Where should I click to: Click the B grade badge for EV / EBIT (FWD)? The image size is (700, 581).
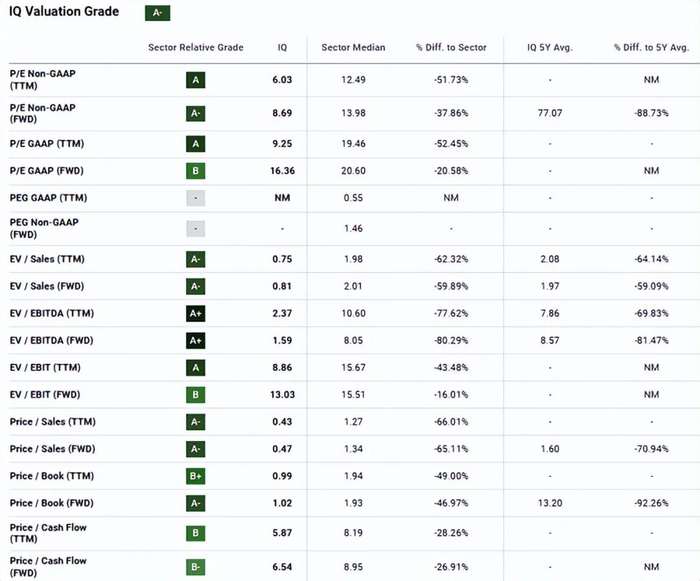[x=196, y=394]
